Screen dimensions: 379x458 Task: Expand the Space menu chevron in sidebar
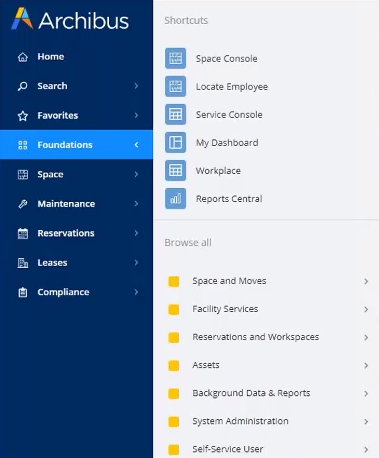[136, 174]
